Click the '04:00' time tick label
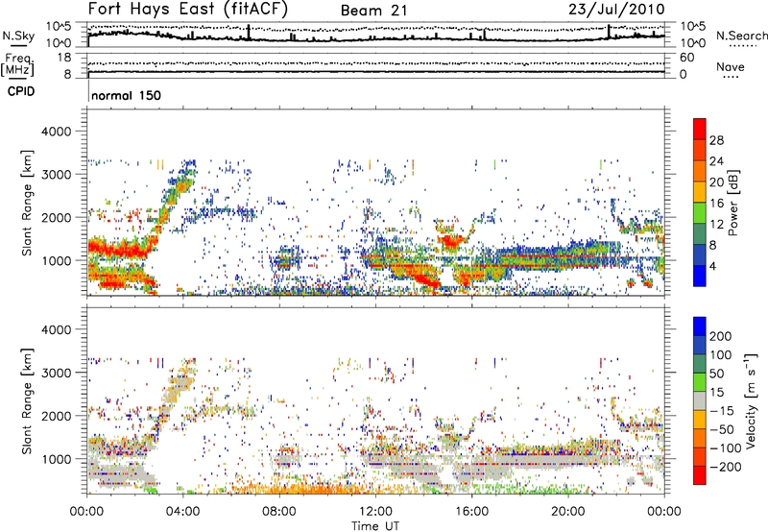Image resolution: width=768 pixels, height=532 pixels. (x=182, y=512)
